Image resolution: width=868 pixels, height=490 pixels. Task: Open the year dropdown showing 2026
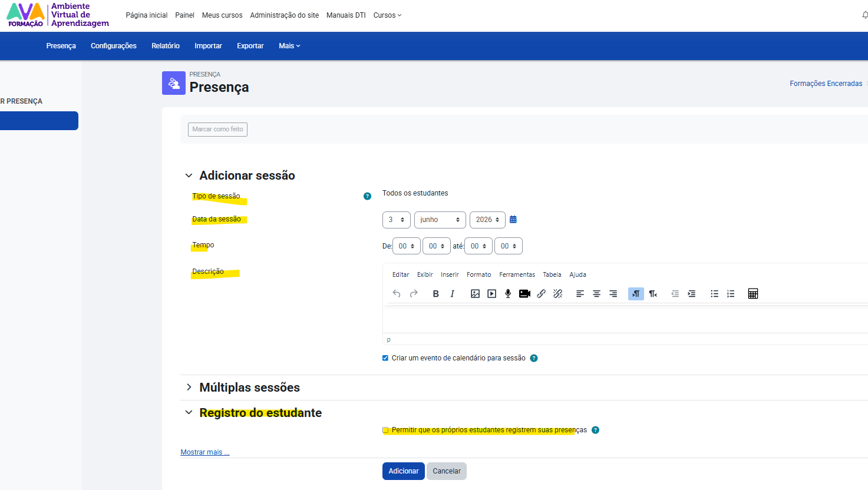[x=487, y=220]
